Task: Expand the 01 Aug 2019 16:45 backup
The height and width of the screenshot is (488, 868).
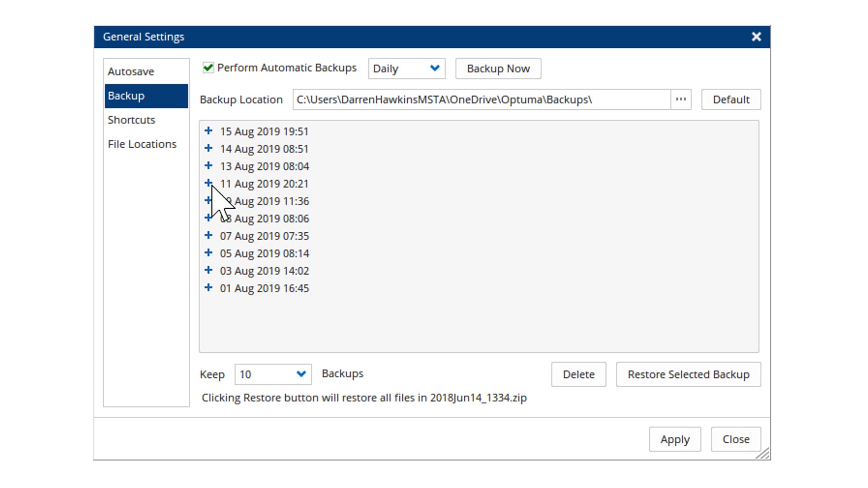Action: click(208, 288)
